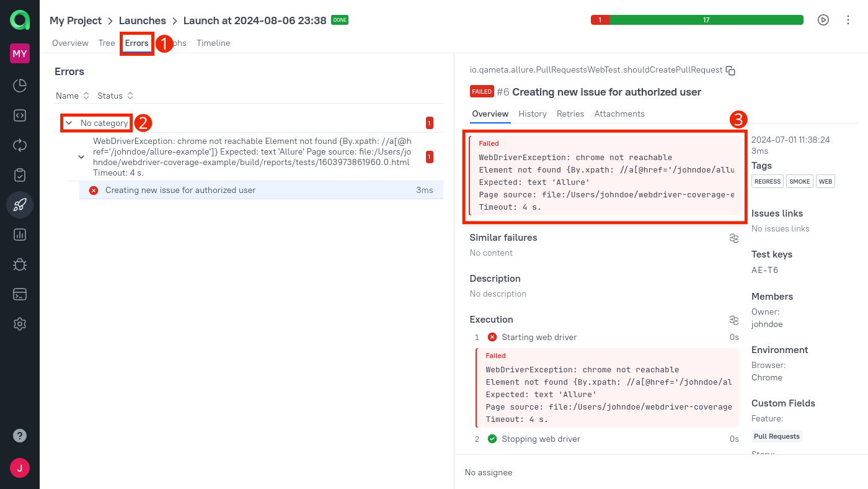Click the owner name 'johndoe'
Viewport: 868px width, 489px height.
click(767, 324)
